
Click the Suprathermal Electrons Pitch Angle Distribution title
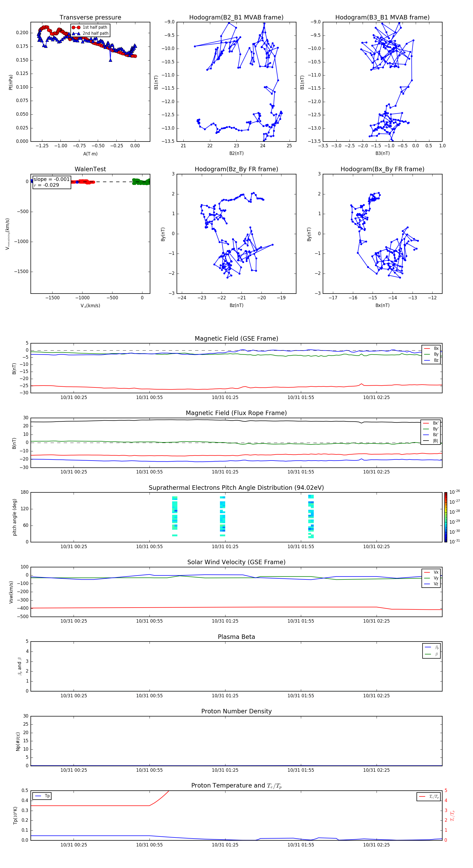pos(236,488)
